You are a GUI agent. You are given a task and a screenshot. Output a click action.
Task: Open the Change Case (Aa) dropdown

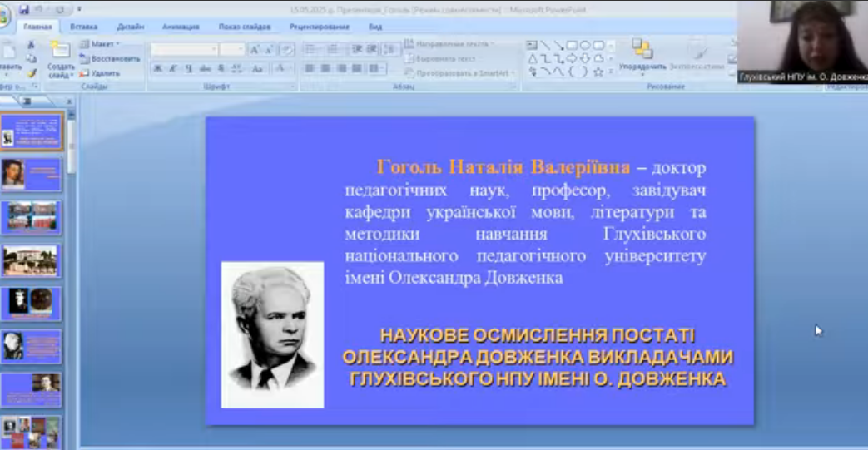[x=257, y=68]
